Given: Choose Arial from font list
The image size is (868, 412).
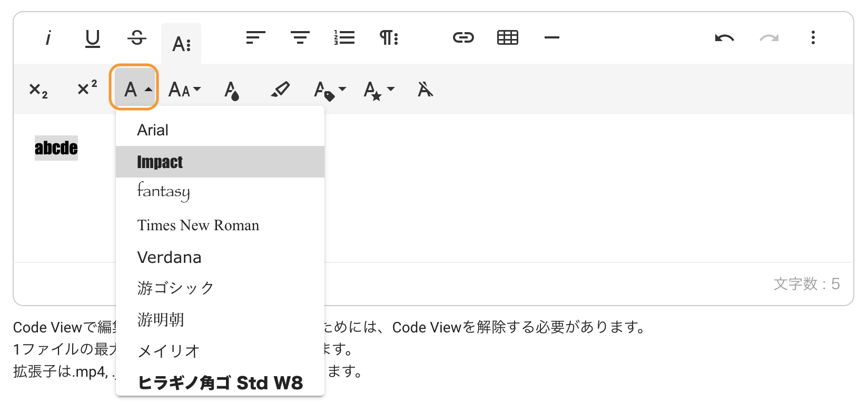Looking at the screenshot, I should (153, 130).
